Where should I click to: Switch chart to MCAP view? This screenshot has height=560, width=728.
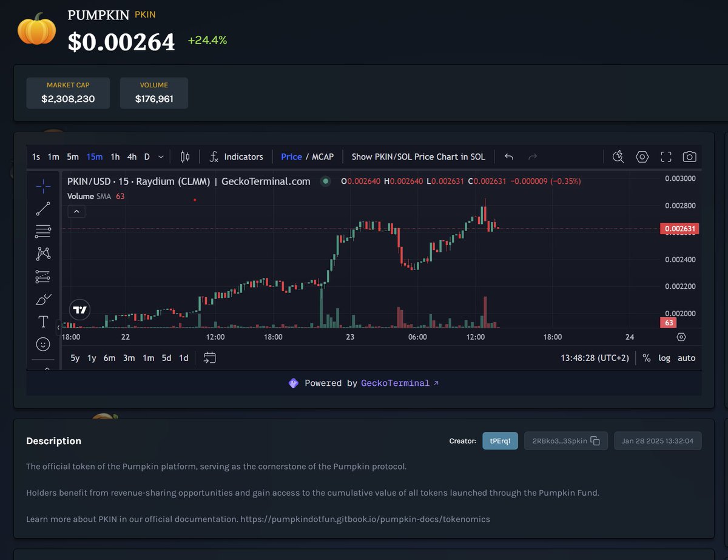(x=322, y=157)
